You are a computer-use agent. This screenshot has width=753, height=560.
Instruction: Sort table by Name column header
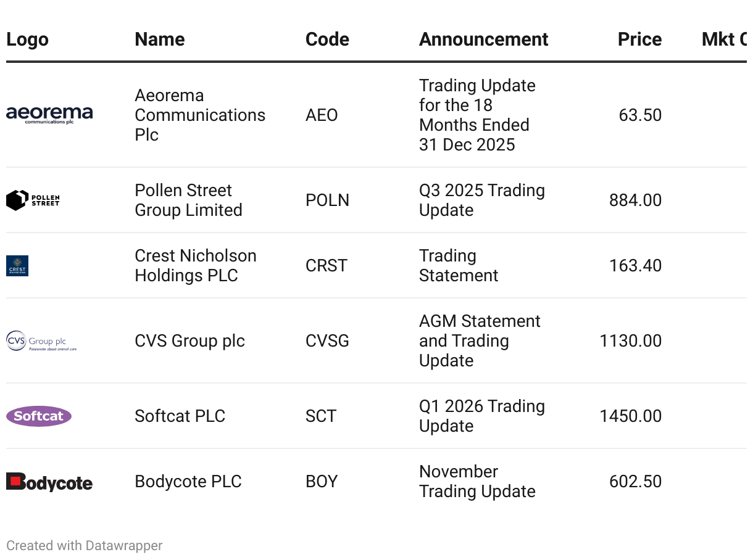click(160, 39)
